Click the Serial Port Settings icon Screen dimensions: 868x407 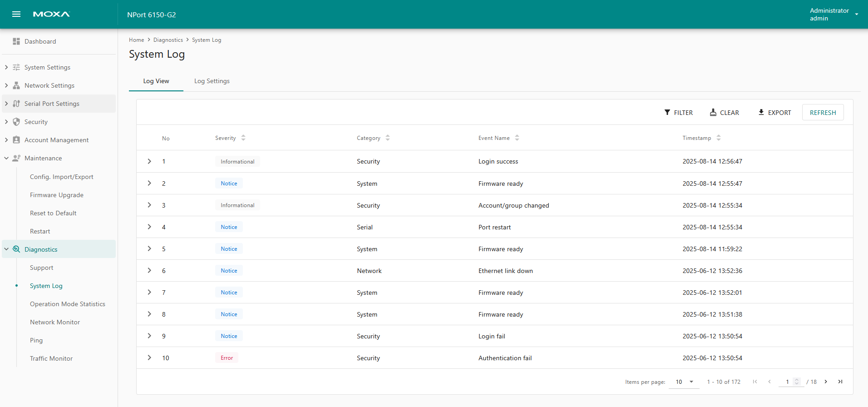click(16, 104)
